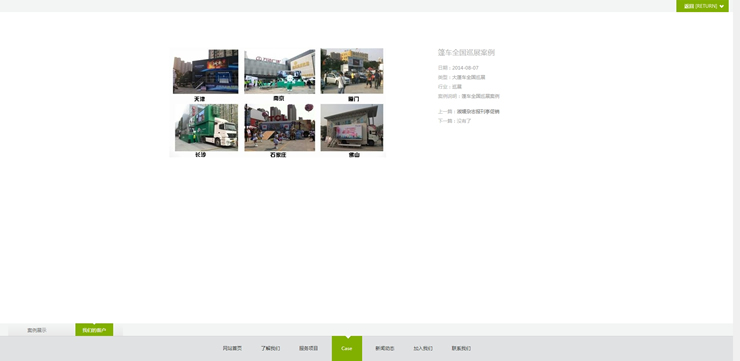Click the 返回 [RETURN] button

(702, 6)
